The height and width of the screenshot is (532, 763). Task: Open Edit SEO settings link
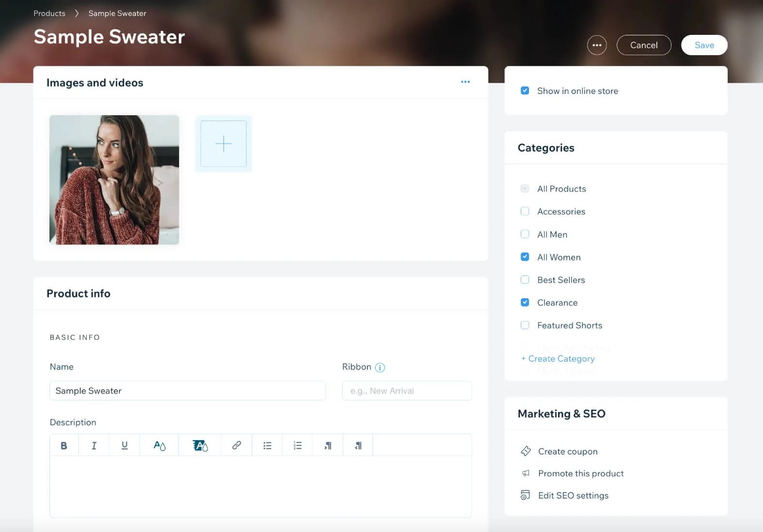573,495
